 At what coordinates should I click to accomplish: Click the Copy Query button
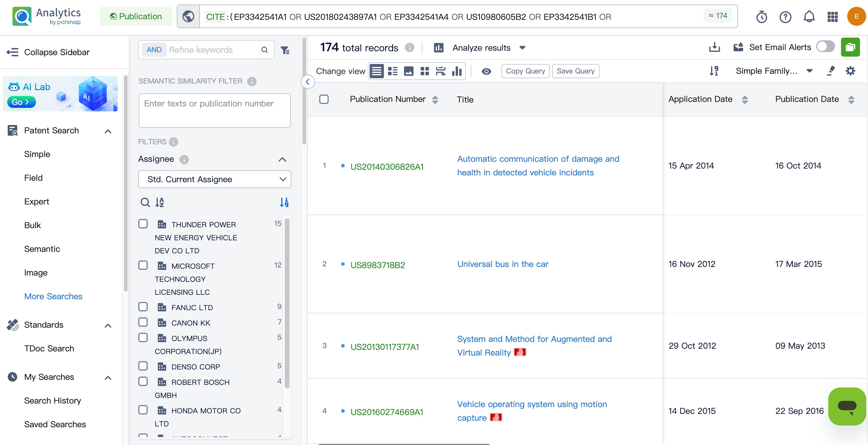tap(525, 71)
